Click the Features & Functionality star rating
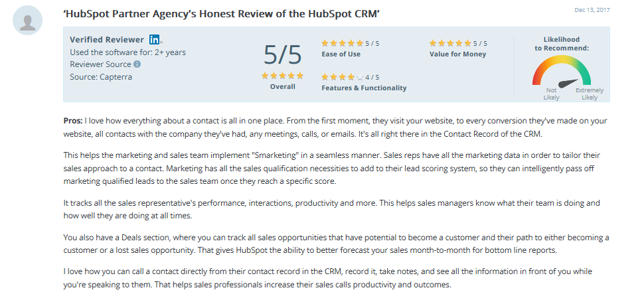The height and width of the screenshot is (298, 644). click(x=342, y=77)
